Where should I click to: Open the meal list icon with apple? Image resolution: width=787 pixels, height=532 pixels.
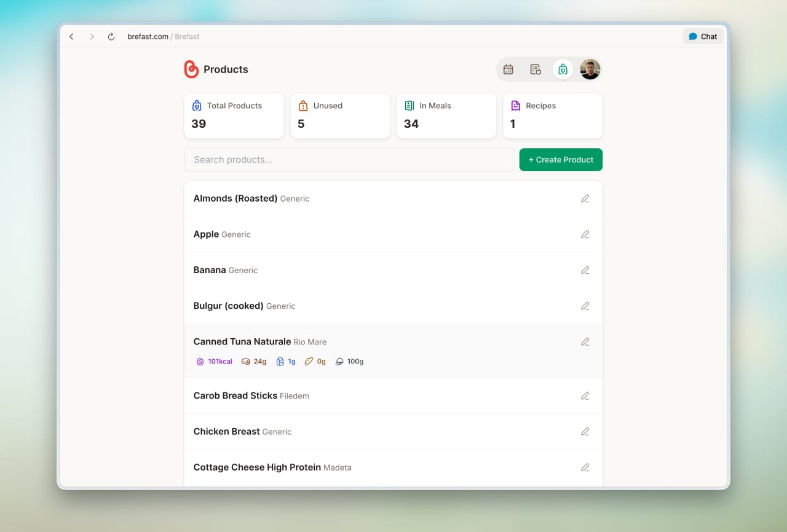(x=536, y=69)
